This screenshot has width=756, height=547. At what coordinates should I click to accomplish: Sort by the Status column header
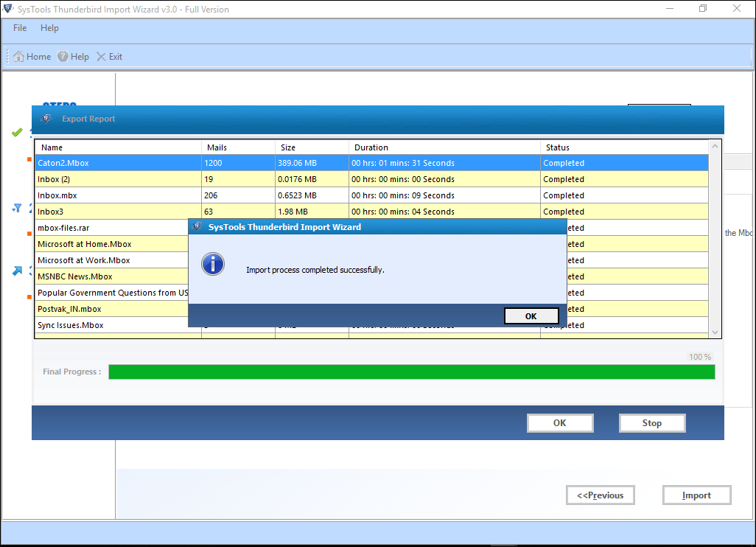point(624,147)
